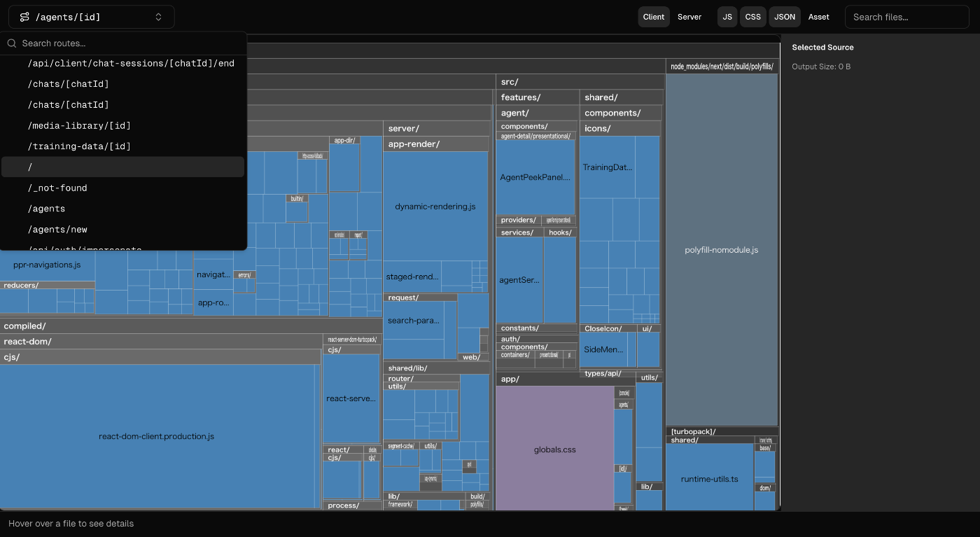Select the AgentPeekPanel block

tap(535, 178)
